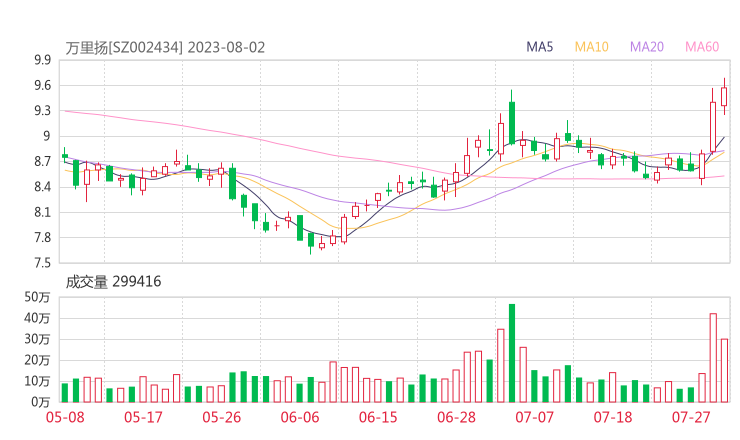This screenshot has width=740, height=440.
Task: Click the 40万 volume axis label
Action: pyautogui.click(x=37, y=318)
